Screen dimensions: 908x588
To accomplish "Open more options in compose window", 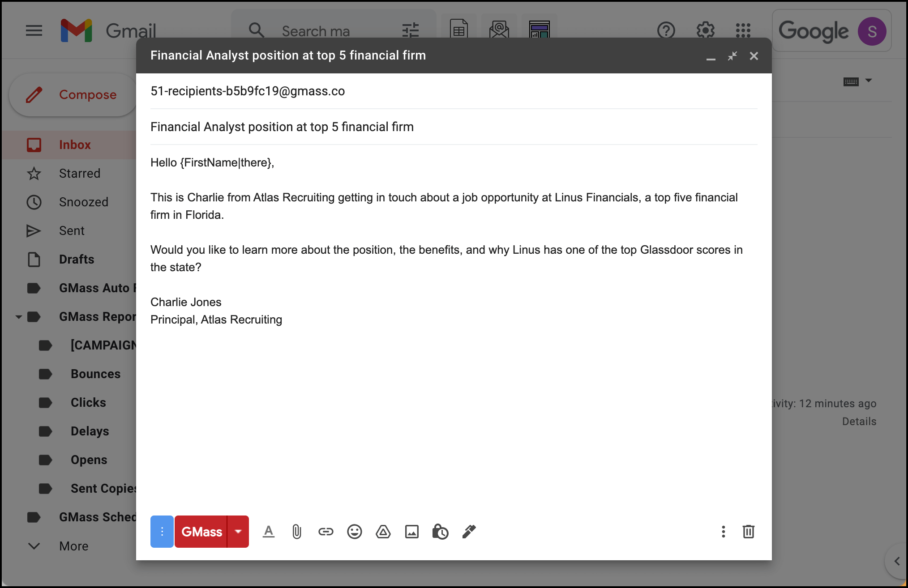I will [x=724, y=532].
